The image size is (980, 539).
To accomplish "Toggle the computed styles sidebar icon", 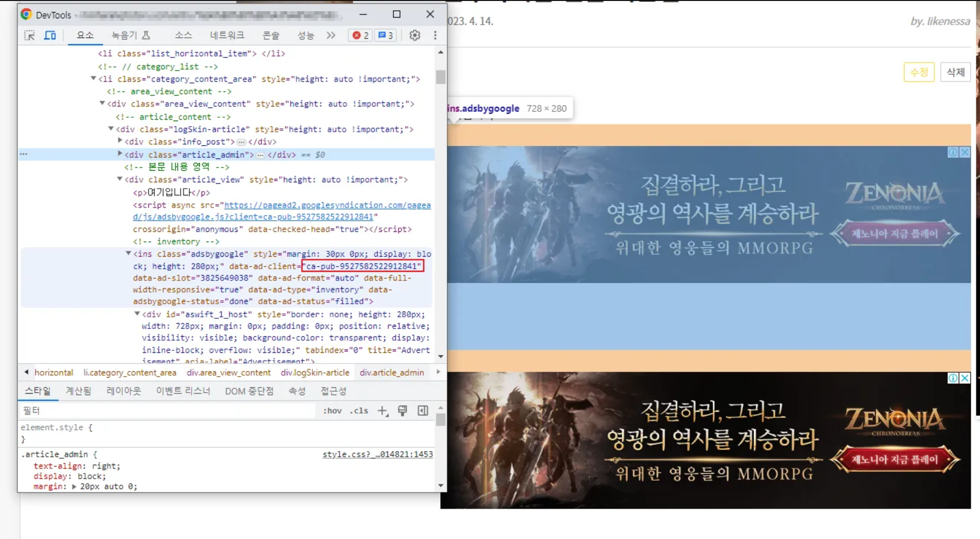I will 422,411.
